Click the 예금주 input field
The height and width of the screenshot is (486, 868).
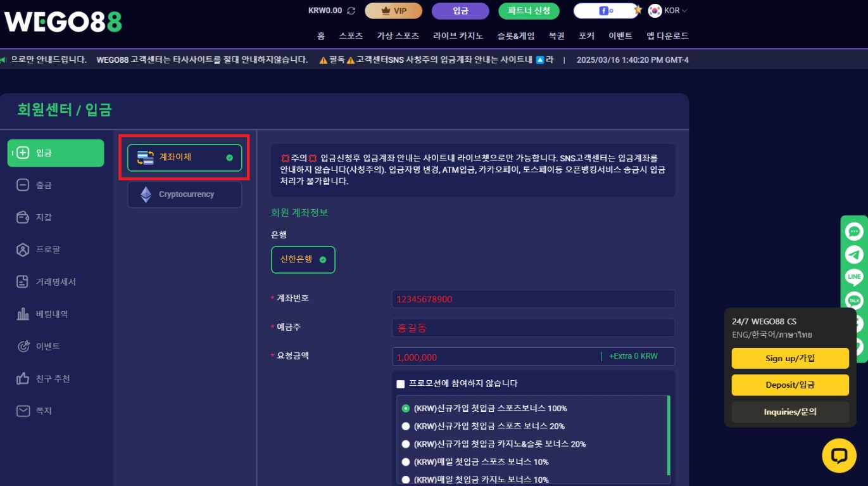pos(533,328)
